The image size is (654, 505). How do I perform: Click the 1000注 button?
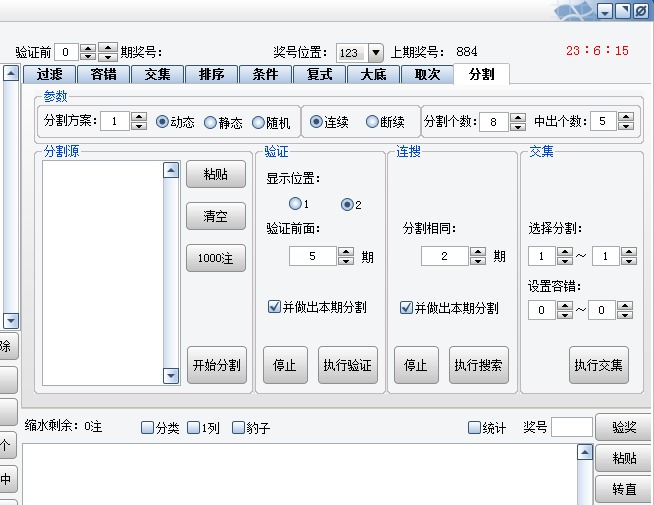[x=216, y=258]
